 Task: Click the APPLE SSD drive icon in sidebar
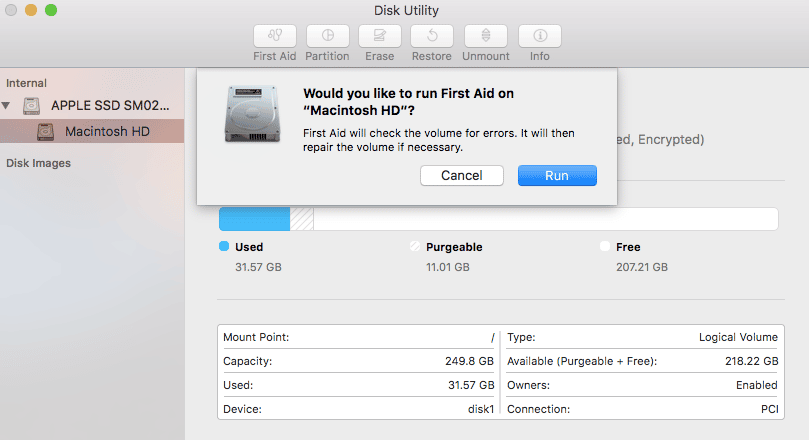(x=31, y=106)
